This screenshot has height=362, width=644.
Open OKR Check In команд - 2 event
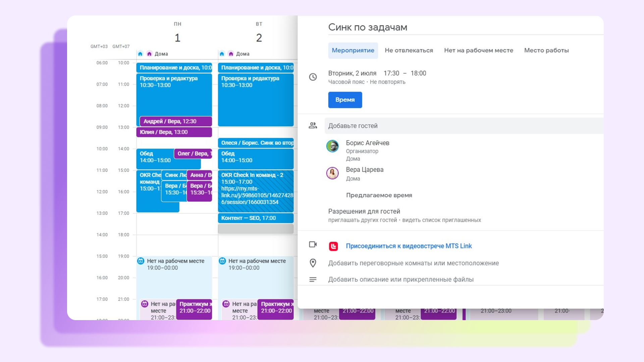[256, 191]
